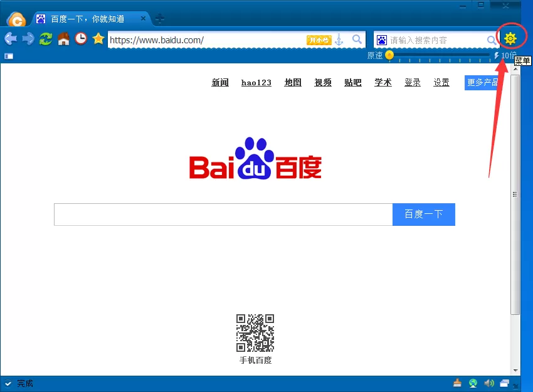Click the 原速 label on speed bar
This screenshot has height=392, width=533.
[375, 55]
